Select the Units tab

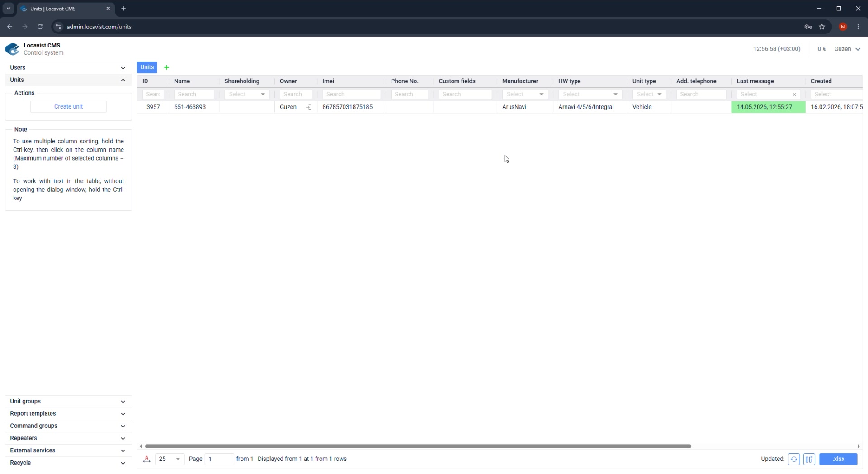[147, 67]
